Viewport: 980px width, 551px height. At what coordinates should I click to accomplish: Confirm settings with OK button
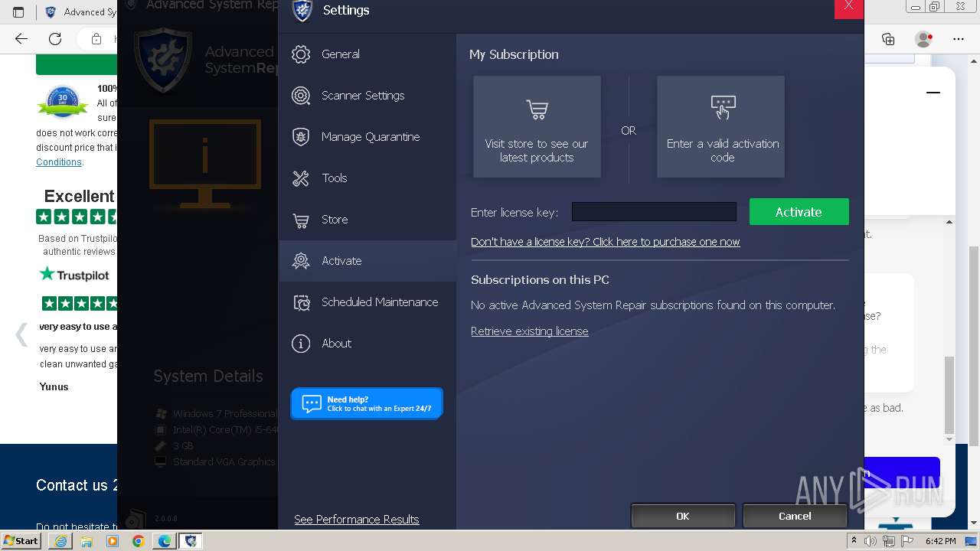point(682,516)
